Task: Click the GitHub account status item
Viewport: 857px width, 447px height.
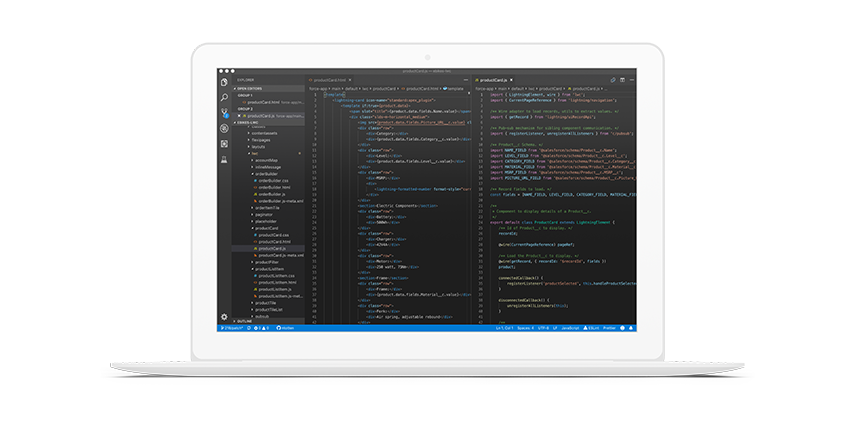Action: pos(285,328)
